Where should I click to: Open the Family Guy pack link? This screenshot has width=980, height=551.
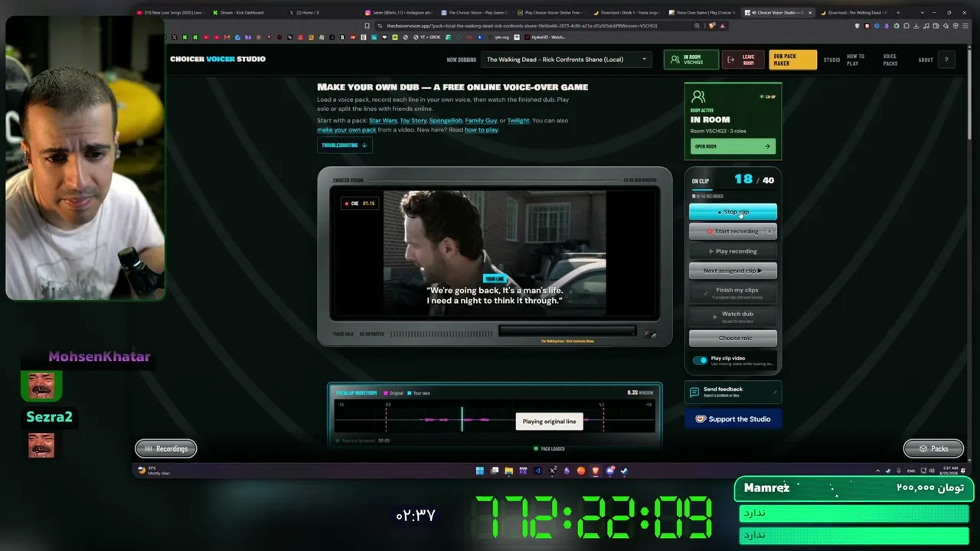pos(481,120)
